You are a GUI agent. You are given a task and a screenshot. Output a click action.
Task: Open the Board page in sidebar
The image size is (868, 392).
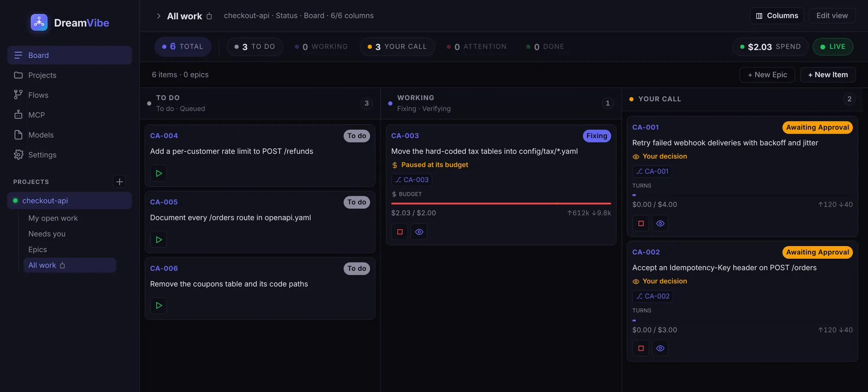(x=69, y=55)
